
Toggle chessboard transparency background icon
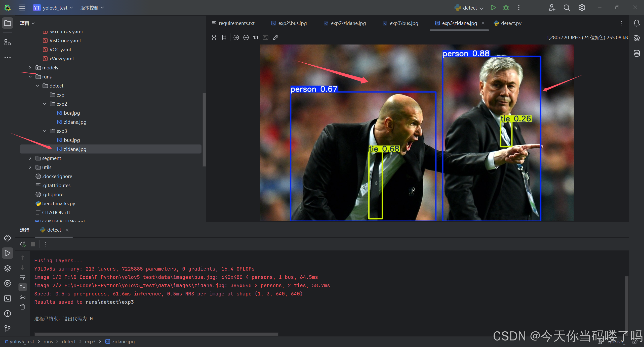[x=214, y=37]
